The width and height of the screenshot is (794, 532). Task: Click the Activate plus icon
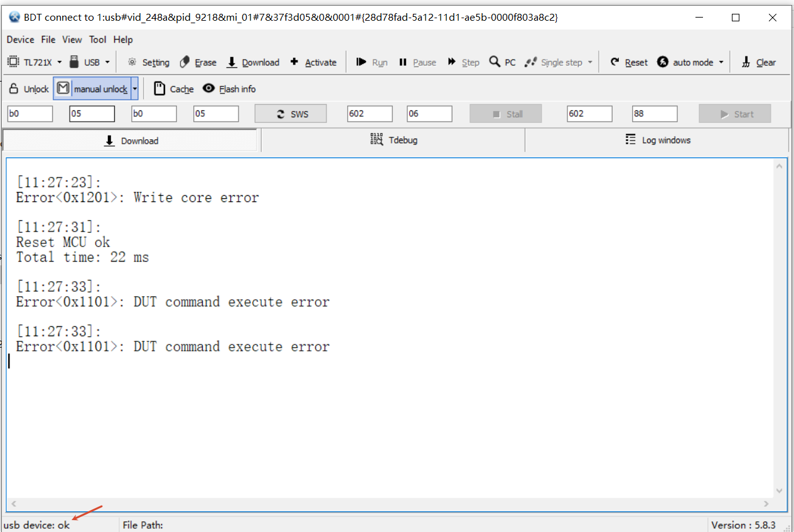pyautogui.click(x=313, y=62)
